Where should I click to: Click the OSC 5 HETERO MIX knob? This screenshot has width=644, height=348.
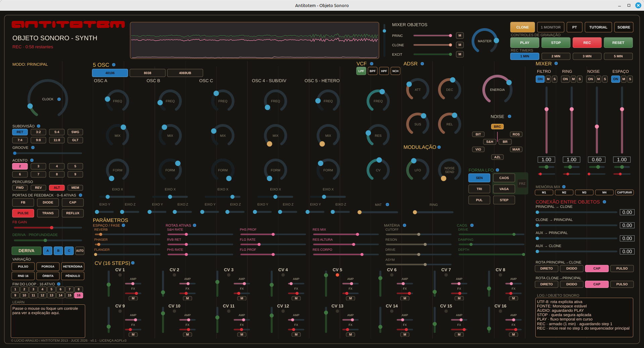pos(328,135)
